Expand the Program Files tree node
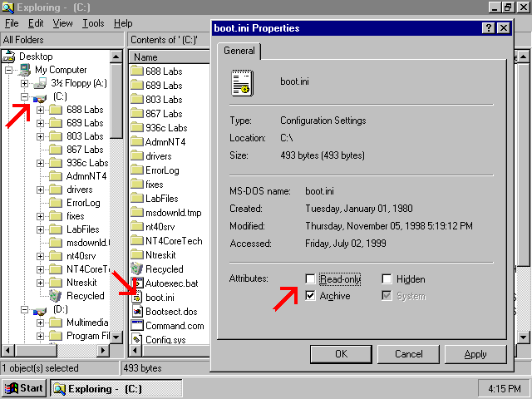 [41, 336]
